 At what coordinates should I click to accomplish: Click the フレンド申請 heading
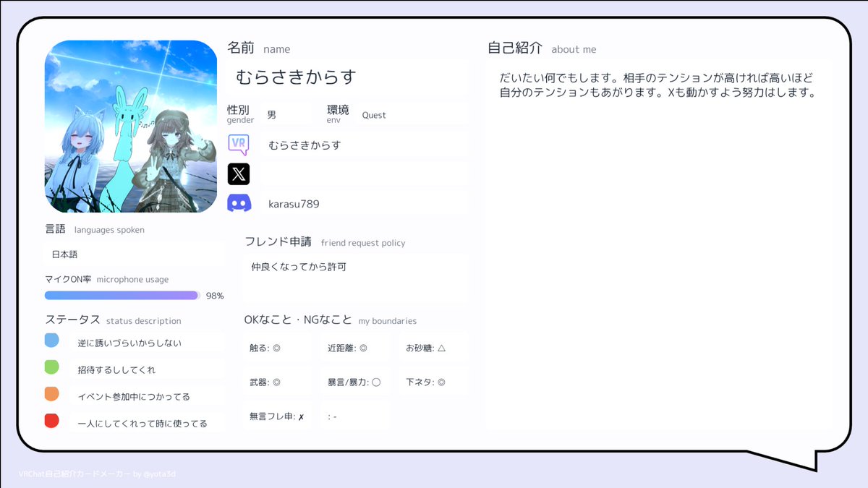(x=325, y=242)
